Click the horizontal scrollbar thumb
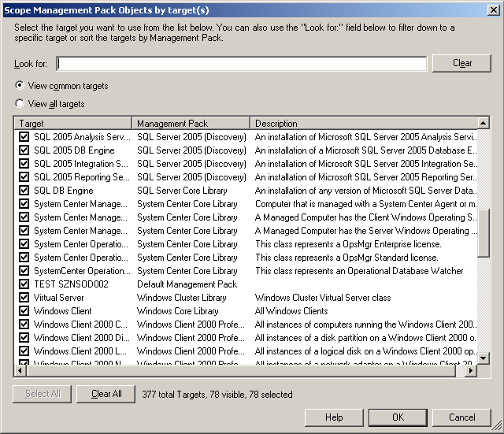The width and height of the screenshot is (504, 434). (x=242, y=371)
